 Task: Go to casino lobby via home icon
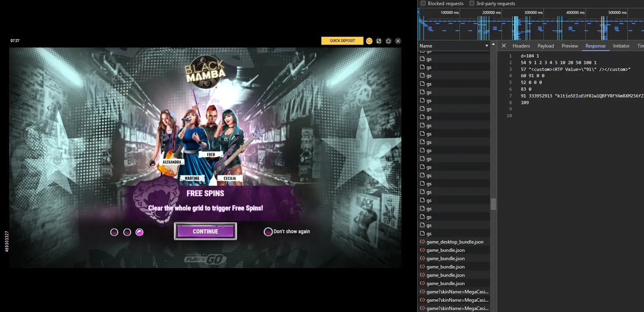point(388,41)
